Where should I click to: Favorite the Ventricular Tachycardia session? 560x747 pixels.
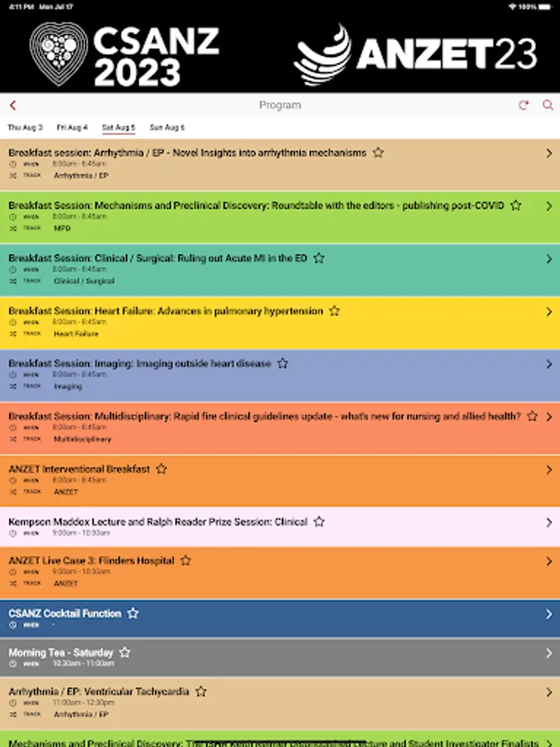201,691
